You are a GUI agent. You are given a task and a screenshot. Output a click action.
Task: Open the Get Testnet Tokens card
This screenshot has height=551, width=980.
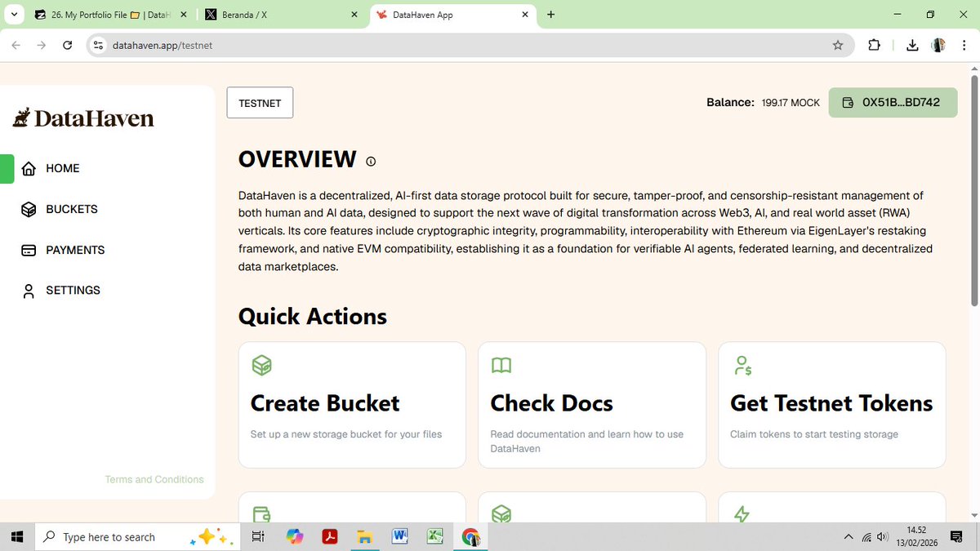click(832, 405)
